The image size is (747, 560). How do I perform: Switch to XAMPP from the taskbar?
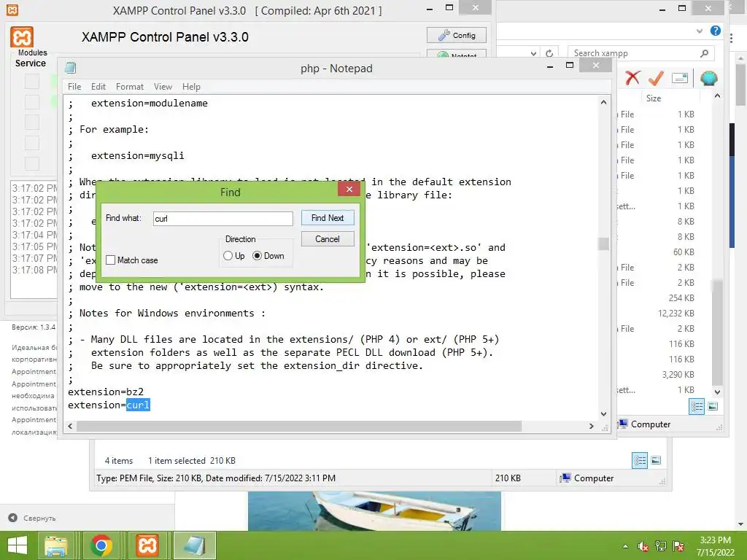pyautogui.click(x=147, y=545)
